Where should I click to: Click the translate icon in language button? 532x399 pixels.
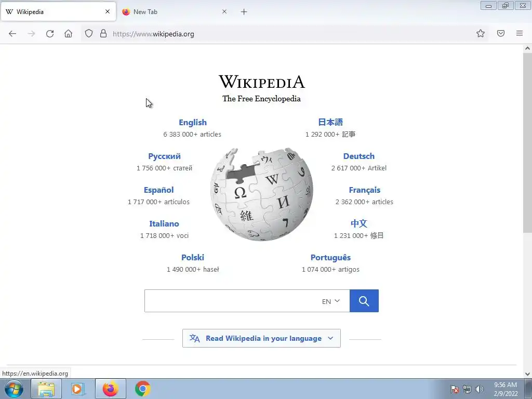coord(194,338)
